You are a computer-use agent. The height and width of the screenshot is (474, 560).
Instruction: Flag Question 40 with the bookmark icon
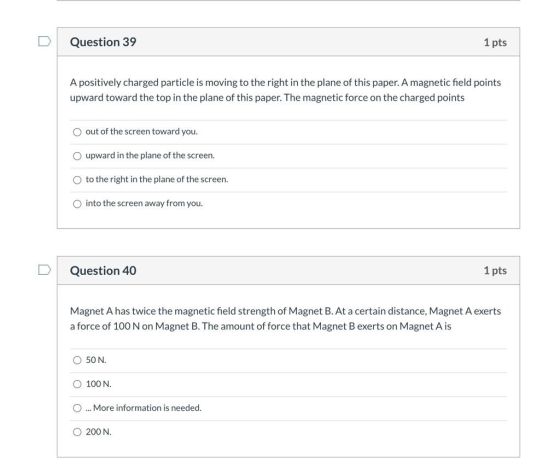44,270
